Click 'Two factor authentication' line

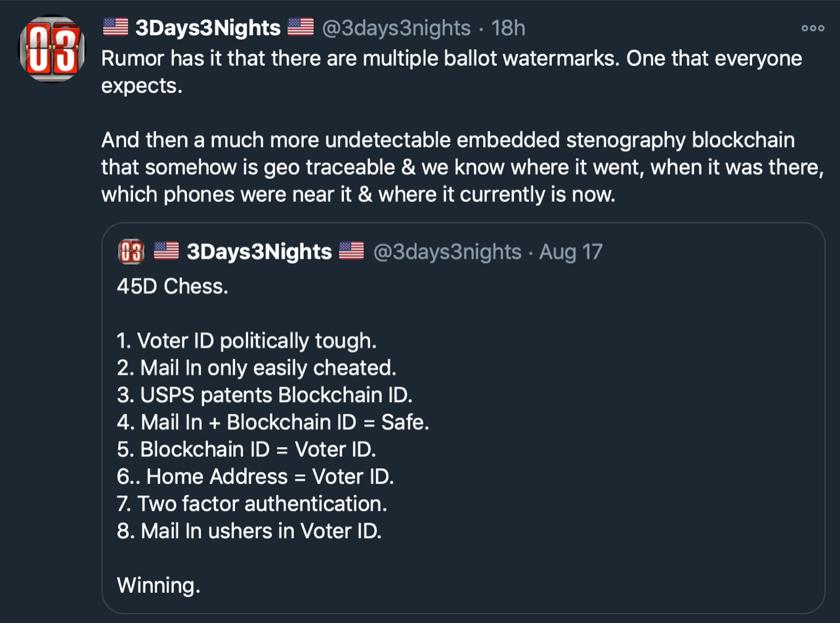pyautogui.click(x=252, y=504)
